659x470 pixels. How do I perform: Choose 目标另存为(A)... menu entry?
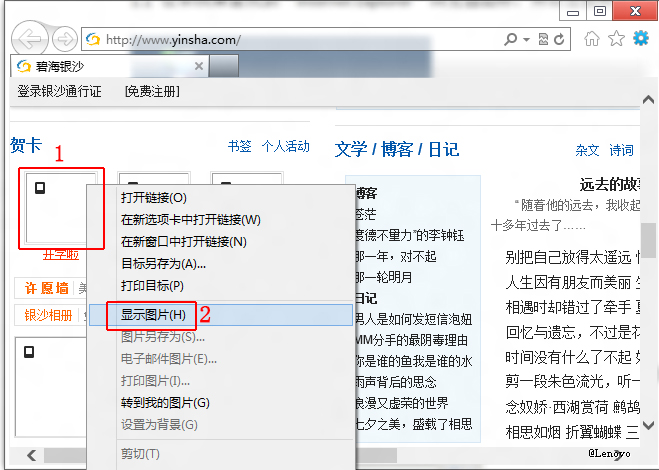tap(163, 264)
